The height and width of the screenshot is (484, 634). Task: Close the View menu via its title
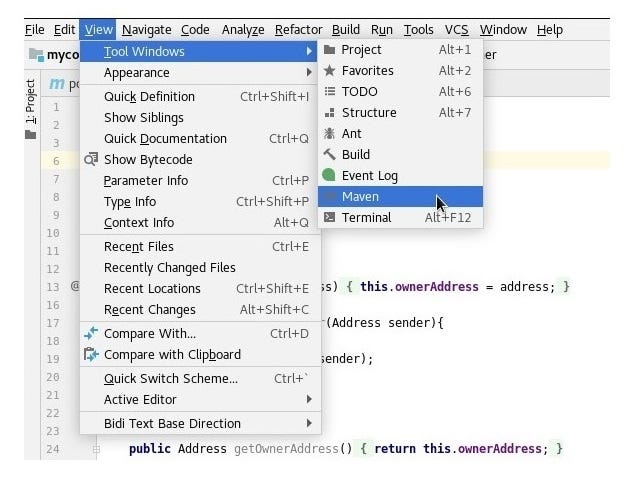pos(98,30)
